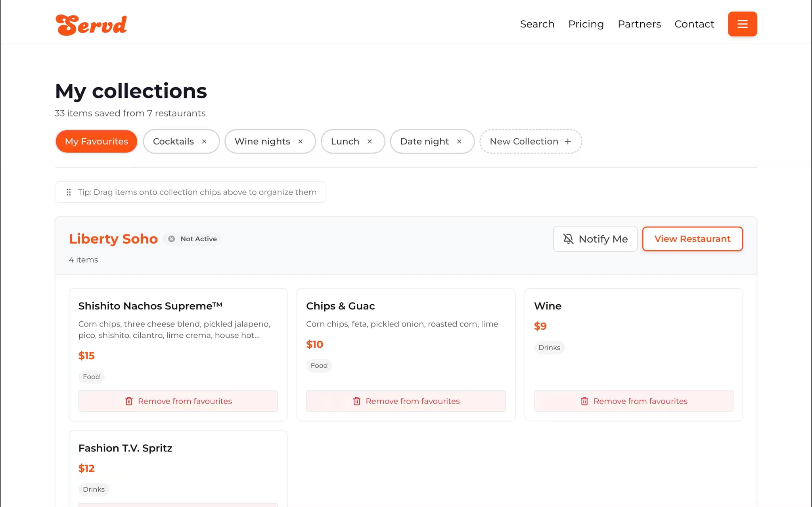This screenshot has width=812, height=507.
Task: Click the Chips & Guac item title
Action: pyautogui.click(x=341, y=306)
